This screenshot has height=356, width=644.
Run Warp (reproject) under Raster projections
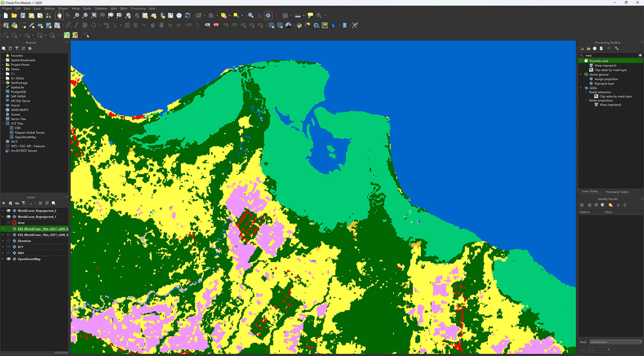[x=610, y=105]
